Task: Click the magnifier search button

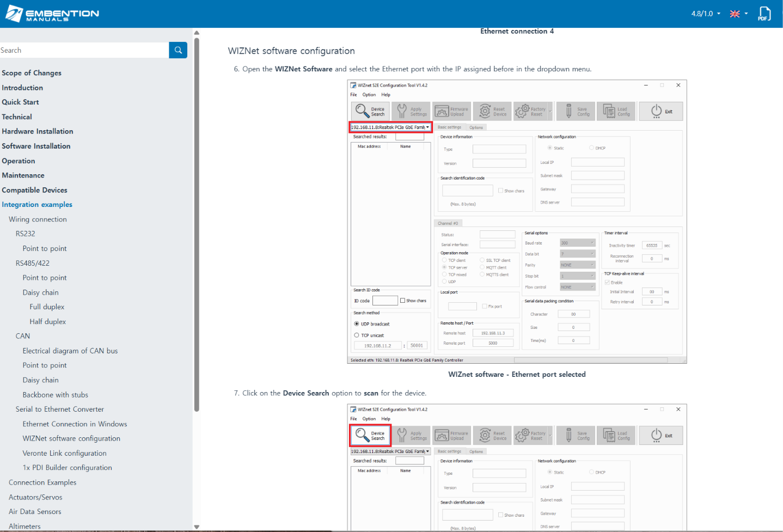Action: [x=178, y=50]
